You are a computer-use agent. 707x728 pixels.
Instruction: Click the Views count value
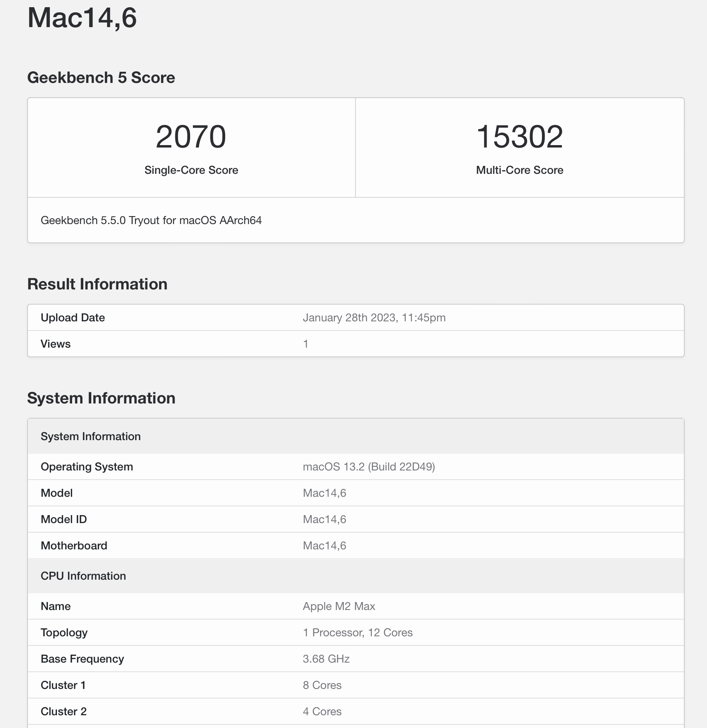(x=306, y=343)
